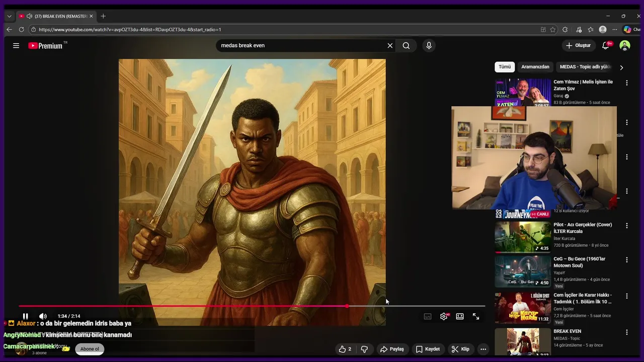
Task: Open Cem İşçiler Karar Hakkı thumbnail
Action: [x=523, y=307]
